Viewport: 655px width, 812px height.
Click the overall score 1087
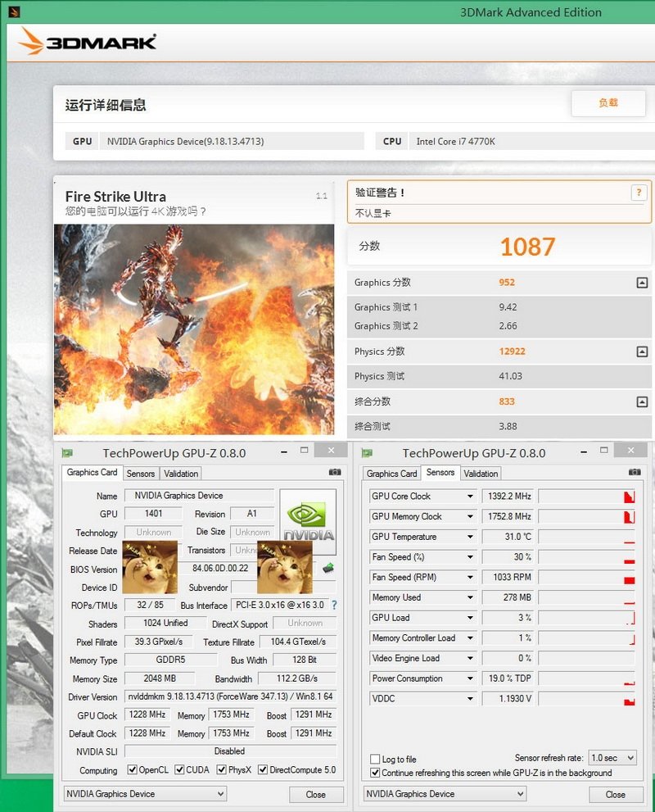pos(527,247)
